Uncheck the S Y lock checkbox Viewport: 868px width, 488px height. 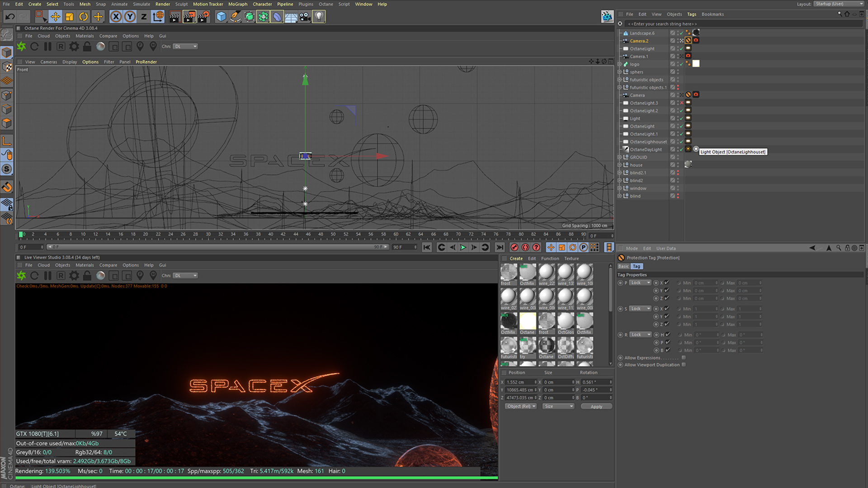(x=667, y=316)
